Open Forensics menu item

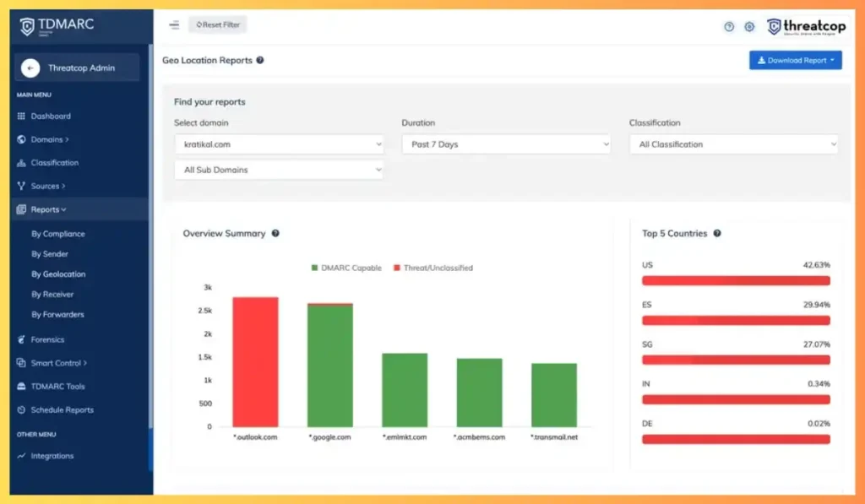[x=47, y=339]
